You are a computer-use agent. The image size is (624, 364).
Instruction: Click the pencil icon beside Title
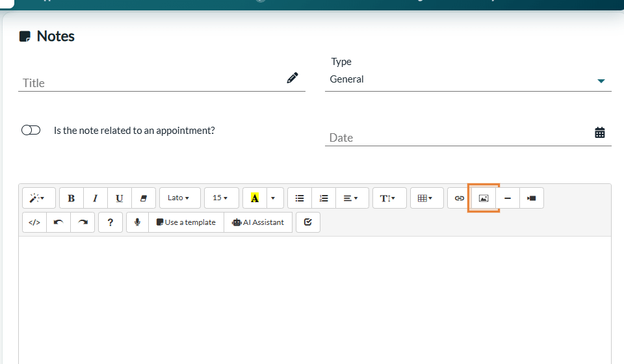coord(292,77)
